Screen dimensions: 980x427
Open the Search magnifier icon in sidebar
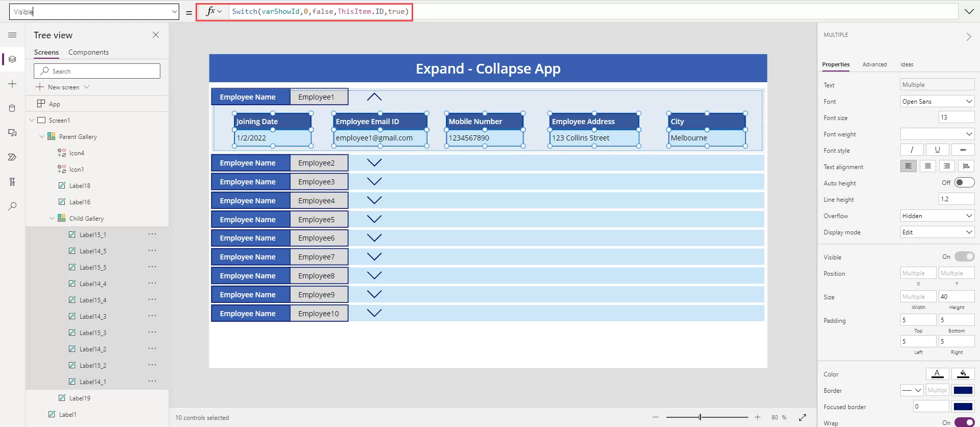12,206
